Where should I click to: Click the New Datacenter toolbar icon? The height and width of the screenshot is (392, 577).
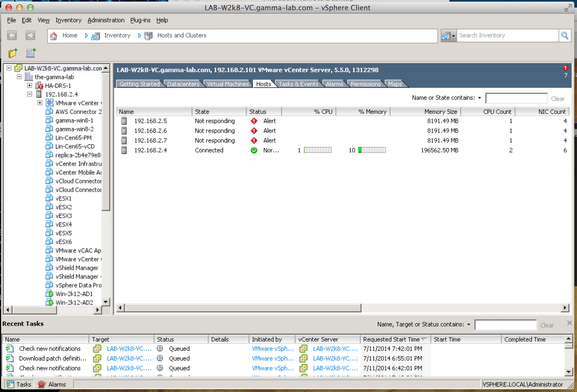[31, 53]
